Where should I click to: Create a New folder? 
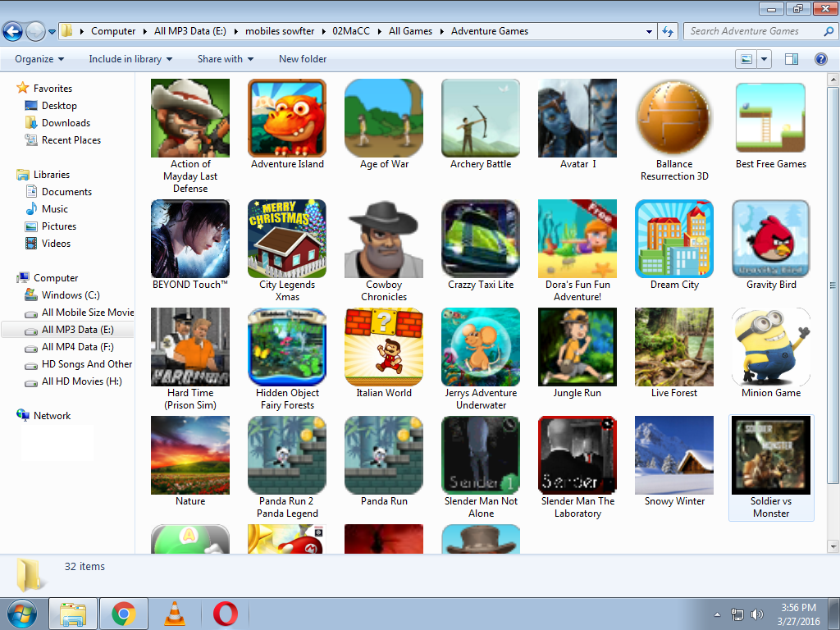pos(303,59)
